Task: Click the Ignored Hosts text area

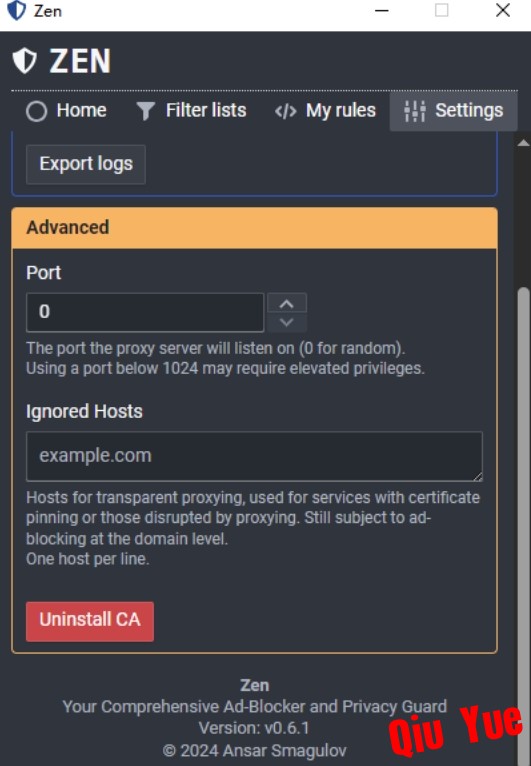Action: 255,456
